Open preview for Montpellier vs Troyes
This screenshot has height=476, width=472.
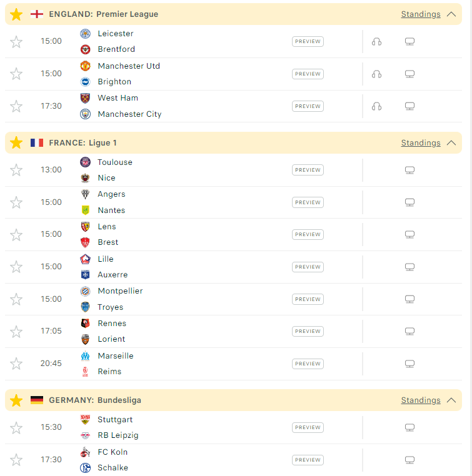[308, 299]
